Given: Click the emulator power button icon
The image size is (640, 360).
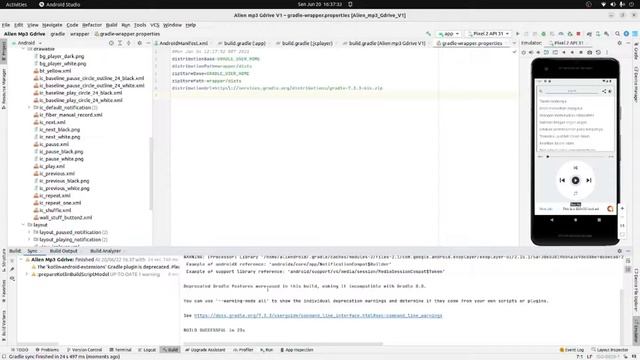Looking at the screenshot, I should (x=524, y=52).
